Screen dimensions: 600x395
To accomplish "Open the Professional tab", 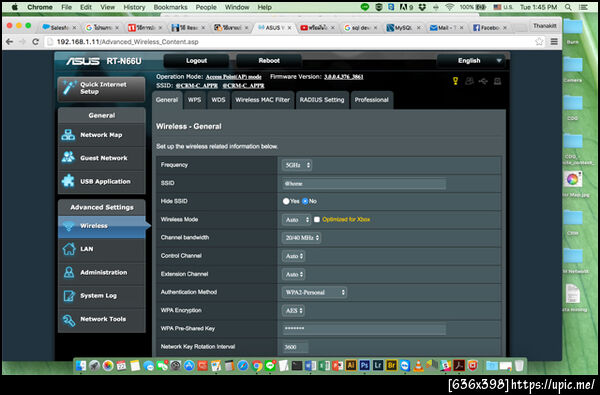I will 371,100.
